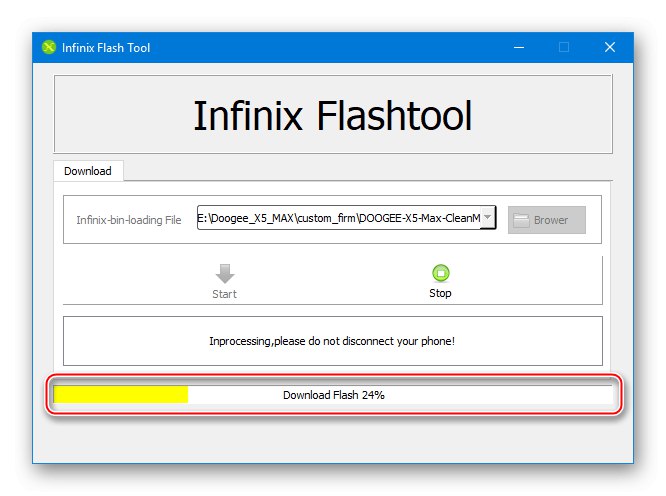Click the Download Flash 24% progress bar
This screenshot has height=496, width=666.
[x=333, y=395]
